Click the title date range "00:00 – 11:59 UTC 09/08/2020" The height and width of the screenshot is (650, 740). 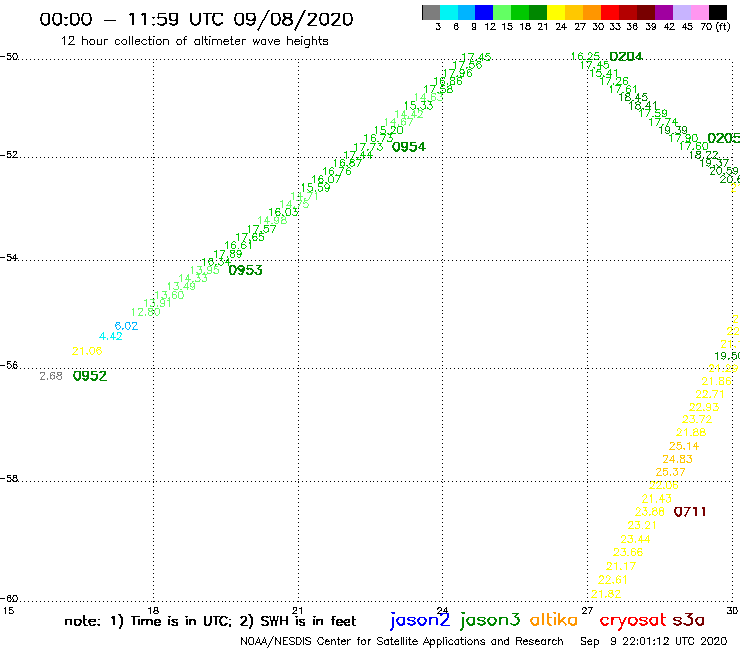coord(196,19)
